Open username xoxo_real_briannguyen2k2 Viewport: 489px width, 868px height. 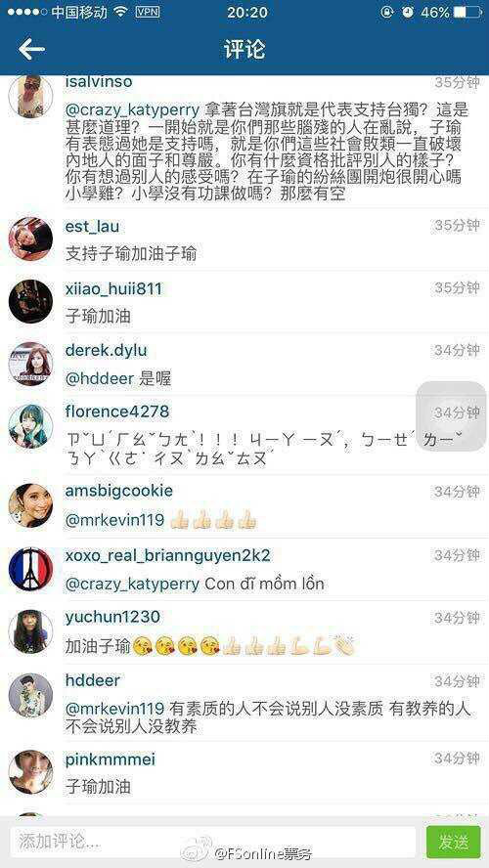click(168, 555)
